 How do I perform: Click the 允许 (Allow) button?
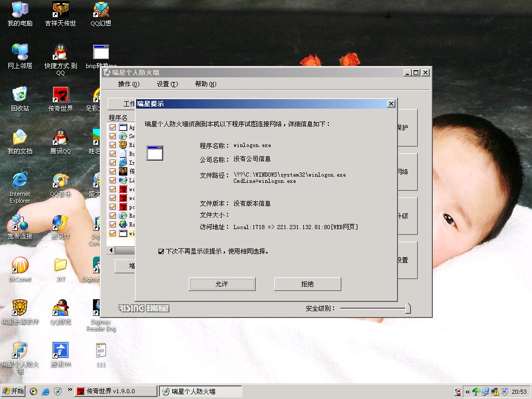tap(222, 284)
